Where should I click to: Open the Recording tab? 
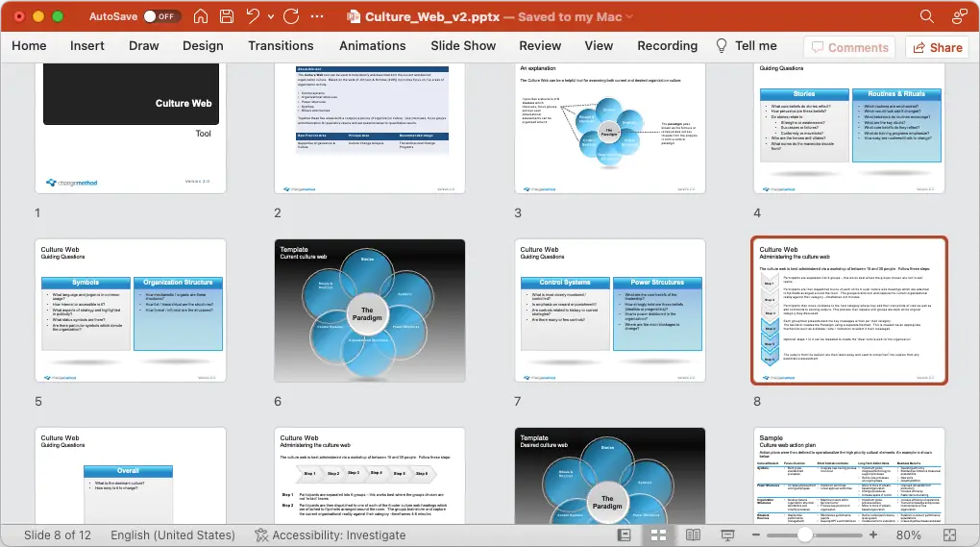pyautogui.click(x=668, y=45)
